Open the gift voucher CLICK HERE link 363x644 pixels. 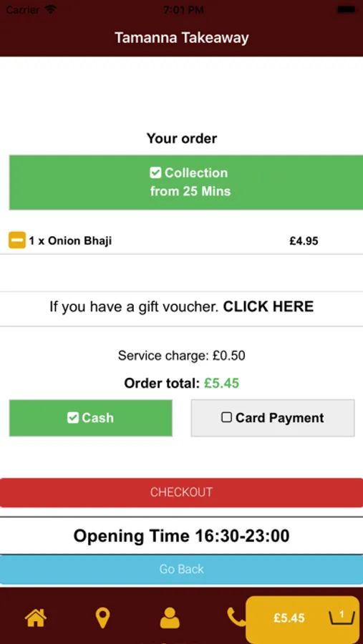pos(268,306)
